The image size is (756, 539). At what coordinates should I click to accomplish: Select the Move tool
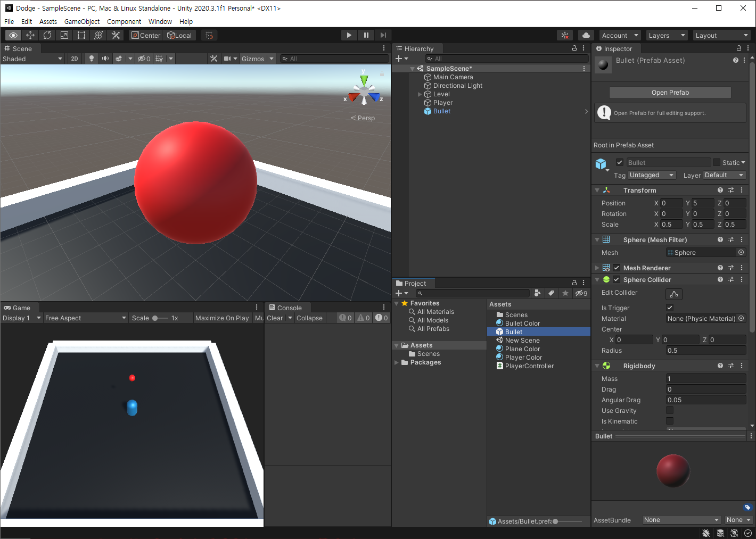(30, 35)
